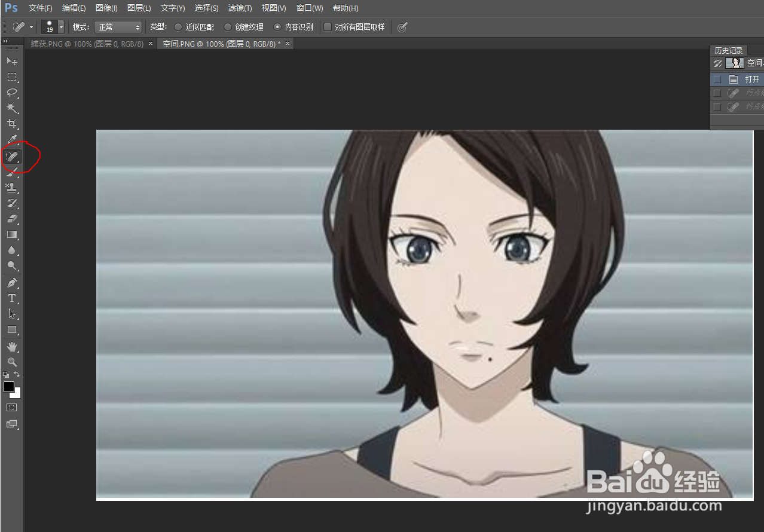The height and width of the screenshot is (532, 764).
Task: Open the 图层(L) menu
Action: click(x=139, y=8)
